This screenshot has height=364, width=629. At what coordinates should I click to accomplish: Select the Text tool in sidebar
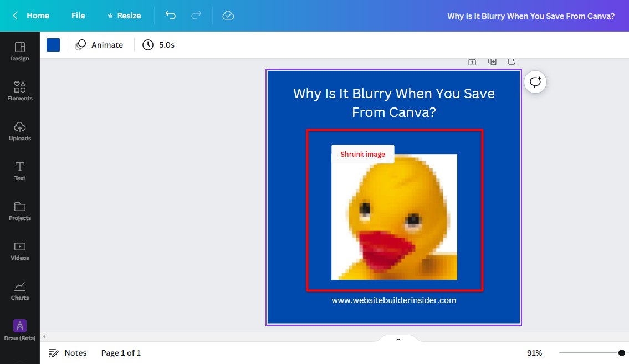(20, 171)
